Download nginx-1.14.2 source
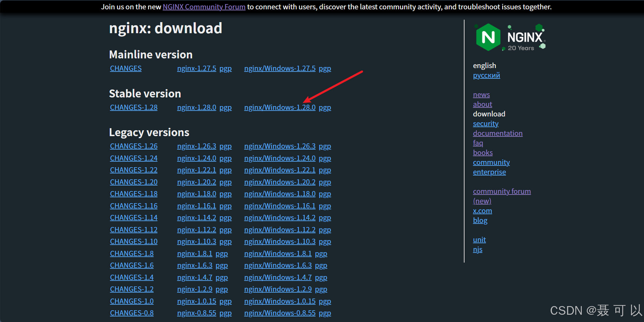The width and height of the screenshot is (644, 322). pyautogui.click(x=197, y=218)
